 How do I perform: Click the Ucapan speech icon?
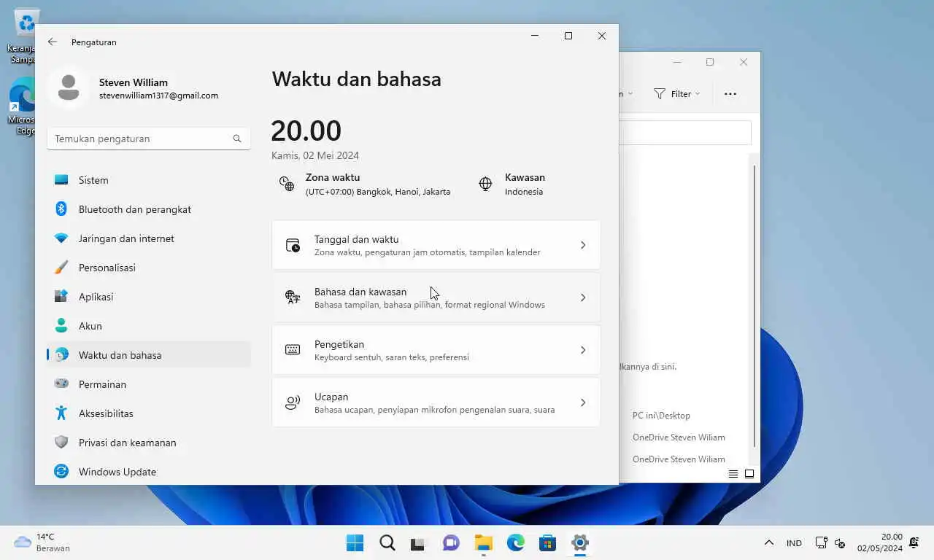pyautogui.click(x=293, y=402)
